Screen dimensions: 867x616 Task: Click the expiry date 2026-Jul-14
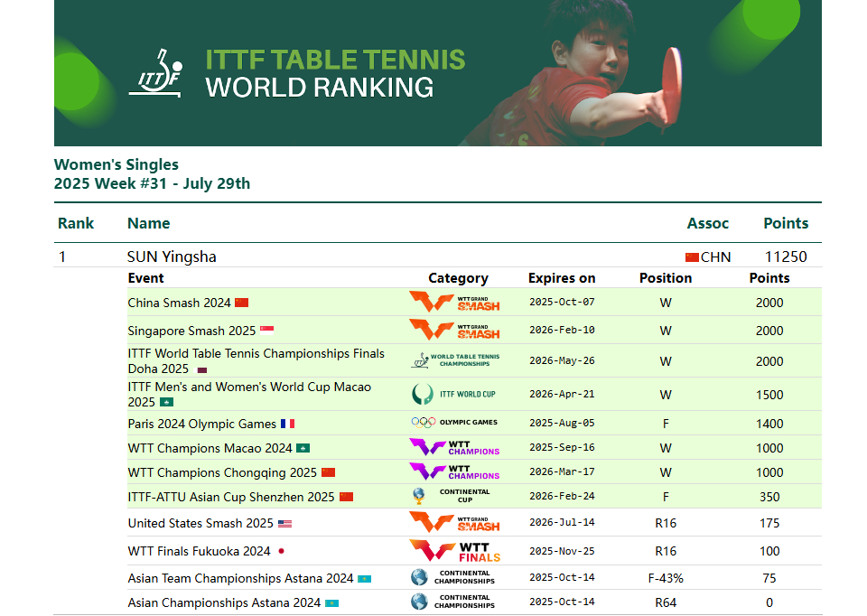[x=562, y=523]
